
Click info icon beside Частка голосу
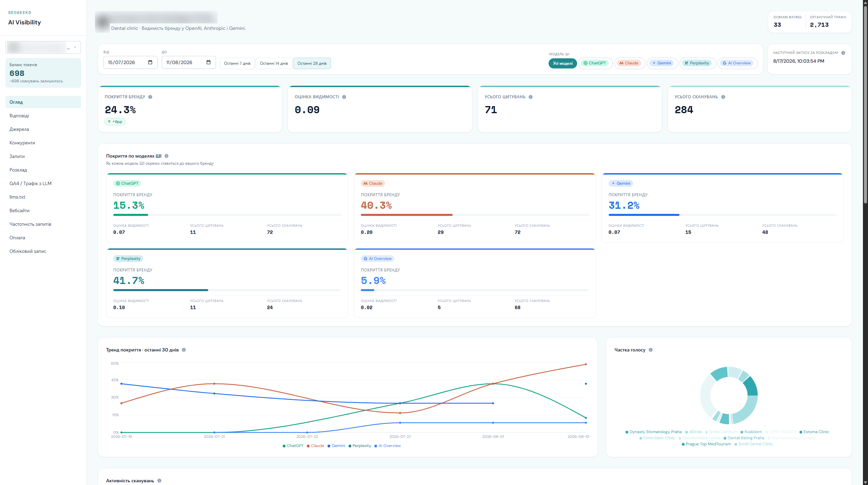tap(651, 350)
